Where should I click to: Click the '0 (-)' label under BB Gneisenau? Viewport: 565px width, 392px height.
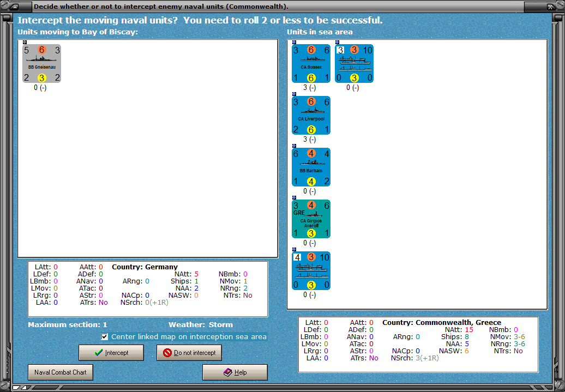point(40,88)
